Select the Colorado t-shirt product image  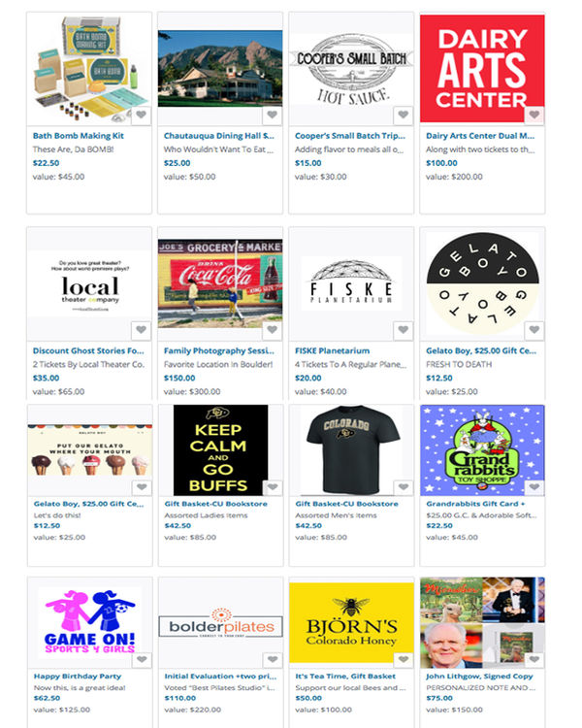click(351, 449)
